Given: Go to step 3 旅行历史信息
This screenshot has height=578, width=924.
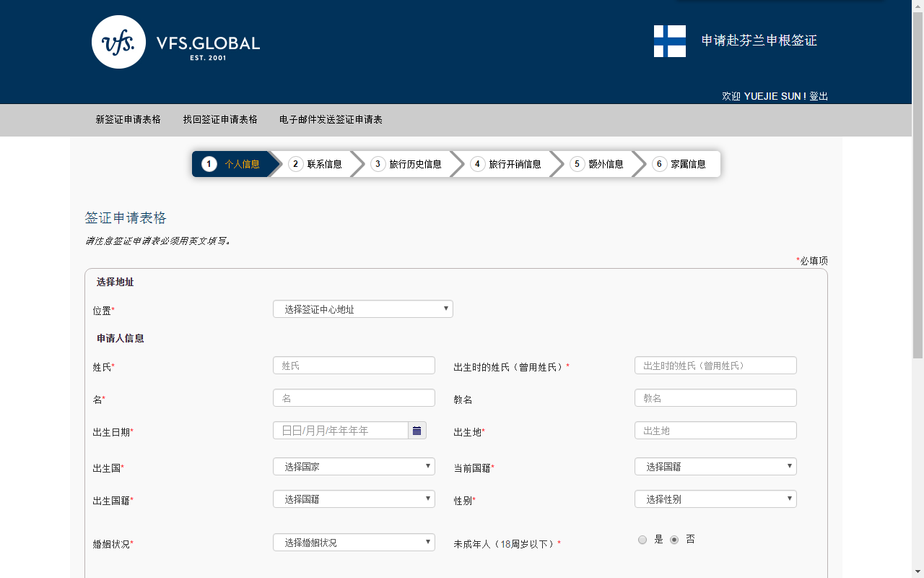Looking at the screenshot, I should coord(408,164).
